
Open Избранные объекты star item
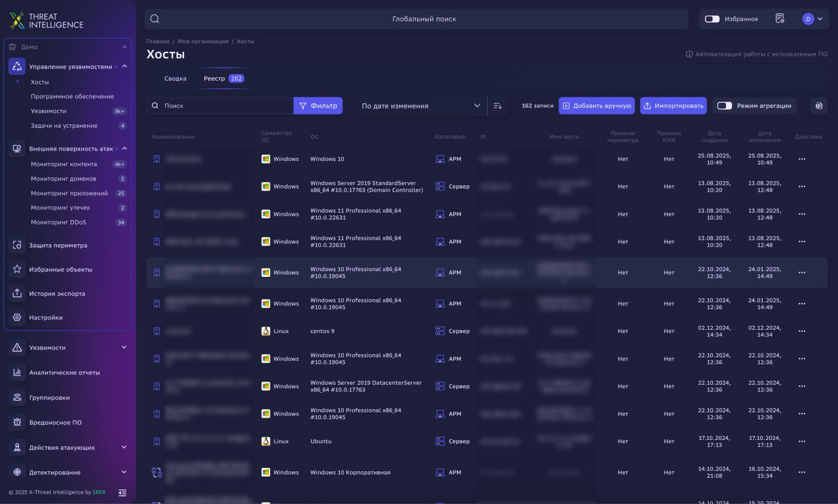pos(60,270)
